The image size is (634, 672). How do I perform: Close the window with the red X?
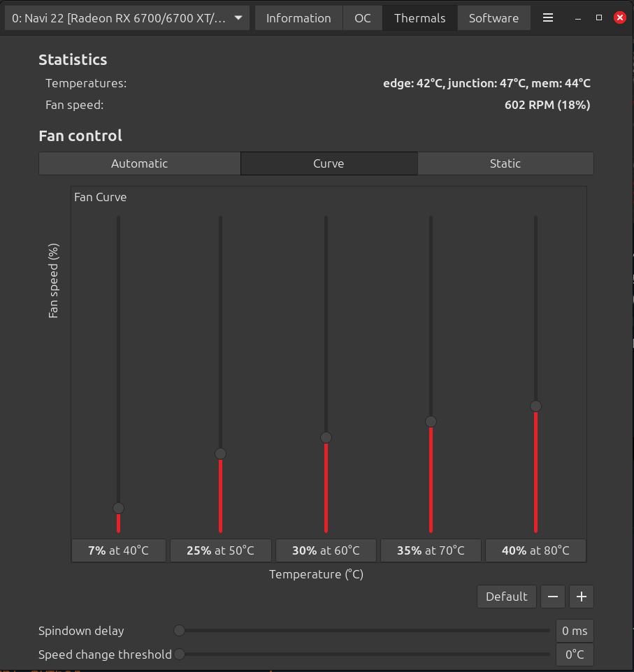click(619, 17)
